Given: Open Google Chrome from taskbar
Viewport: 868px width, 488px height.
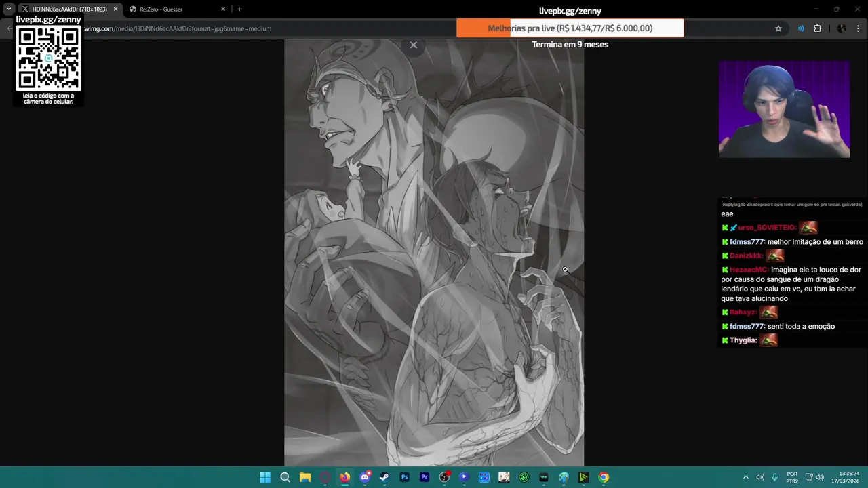Looking at the screenshot, I should point(604,477).
